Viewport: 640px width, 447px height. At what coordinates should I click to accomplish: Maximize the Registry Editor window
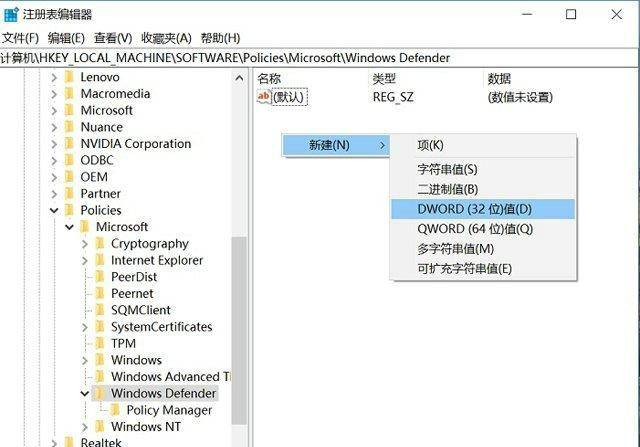[x=571, y=15]
